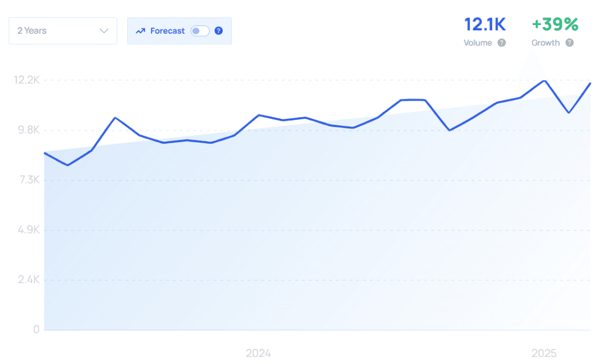The image size is (597, 364).
Task: Click the Volume help question mark icon
Action: point(502,43)
